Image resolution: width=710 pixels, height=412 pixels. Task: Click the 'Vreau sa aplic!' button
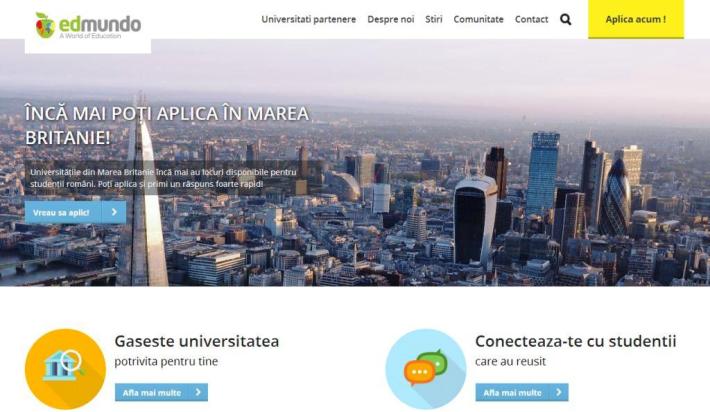click(76, 212)
